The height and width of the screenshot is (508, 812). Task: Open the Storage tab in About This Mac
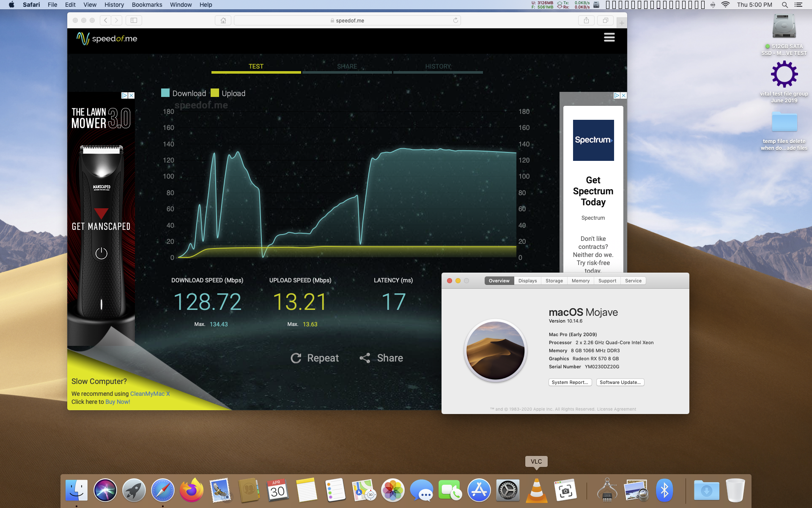pos(554,281)
